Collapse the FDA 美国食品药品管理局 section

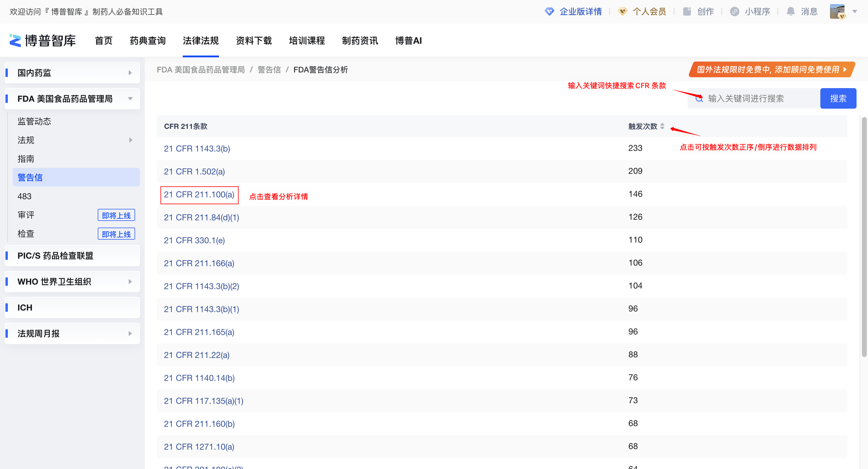[x=72, y=98]
